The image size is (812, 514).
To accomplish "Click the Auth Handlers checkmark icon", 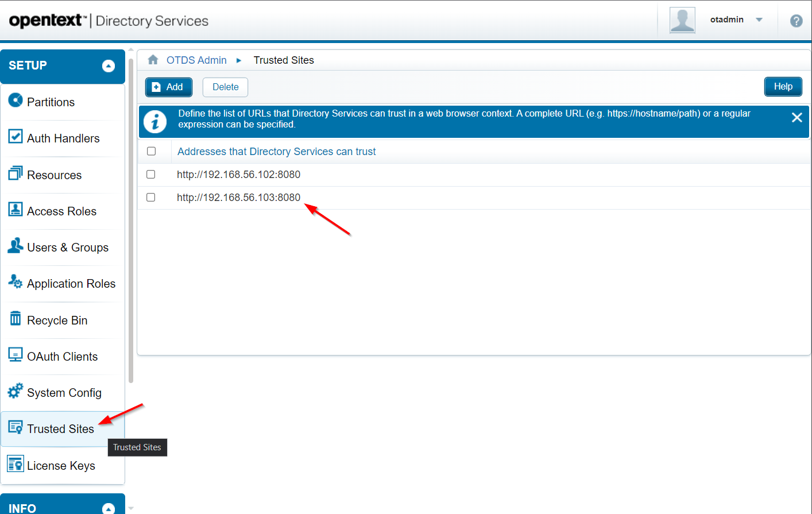I will pos(16,137).
